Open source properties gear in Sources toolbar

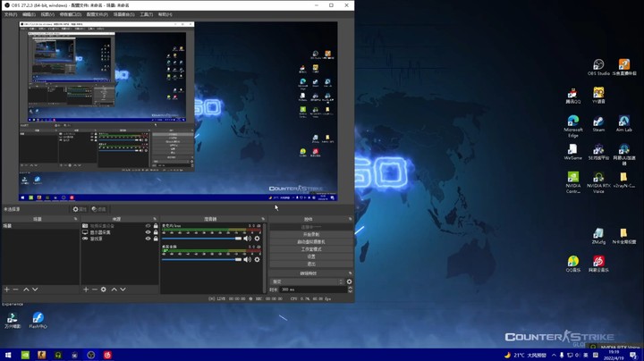tap(104, 290)
